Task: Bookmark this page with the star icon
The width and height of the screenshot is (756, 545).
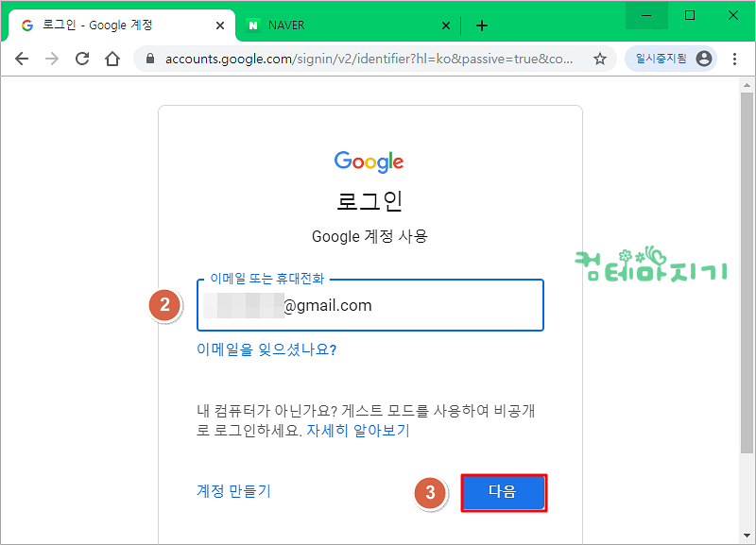Action: [600, 59]
